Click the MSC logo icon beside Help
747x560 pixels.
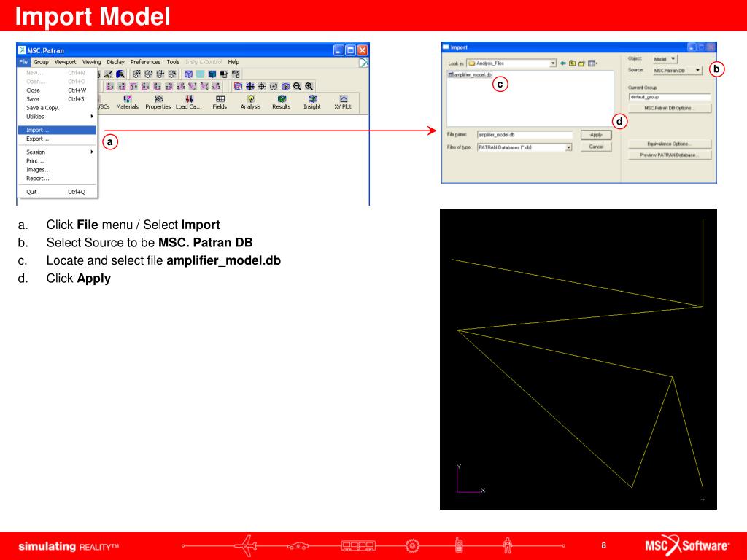pyautogui.click(x=363, y=63)
